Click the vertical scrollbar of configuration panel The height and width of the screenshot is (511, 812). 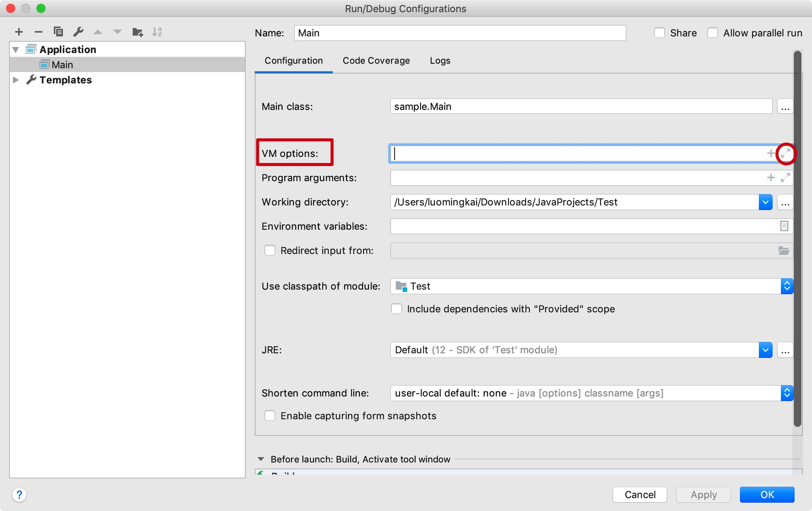pos(798,239)
